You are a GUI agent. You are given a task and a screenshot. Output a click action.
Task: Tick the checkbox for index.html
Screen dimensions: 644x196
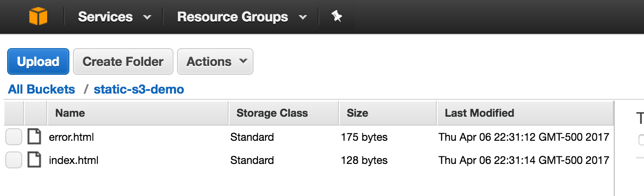click(14, 160)
